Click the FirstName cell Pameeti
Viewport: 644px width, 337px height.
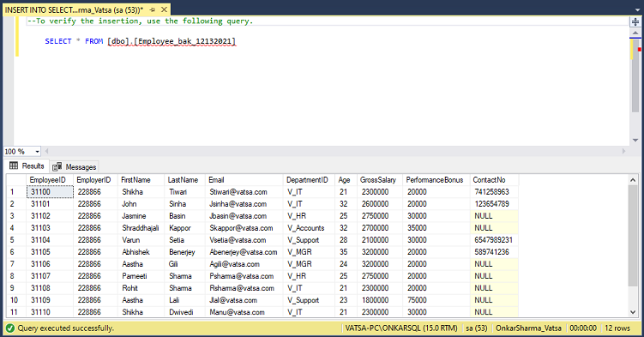tap(141, 276)
